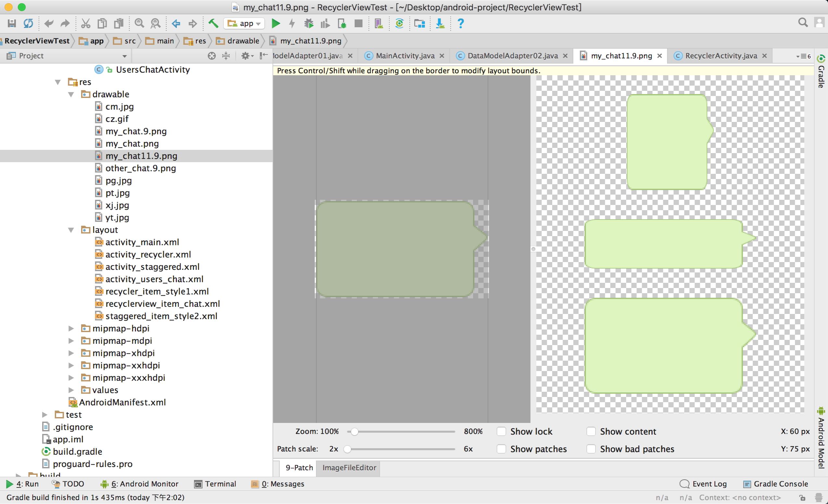Click the green Run app button
The image size is (828, 504).
coord(275,24)
